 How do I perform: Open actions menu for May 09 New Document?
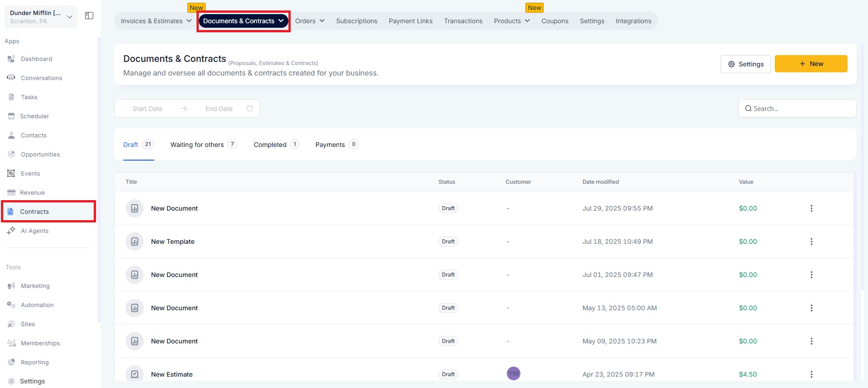coord(811,341)
